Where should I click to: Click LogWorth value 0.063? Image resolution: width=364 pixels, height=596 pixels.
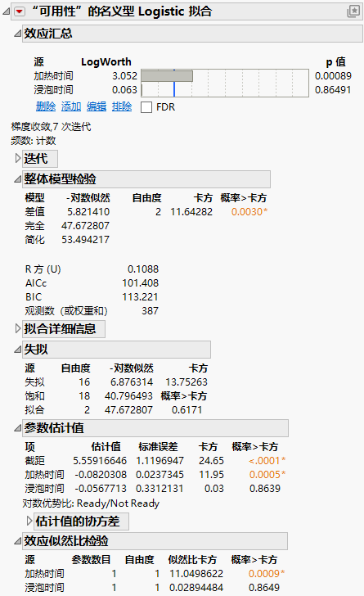coord(124,90)
